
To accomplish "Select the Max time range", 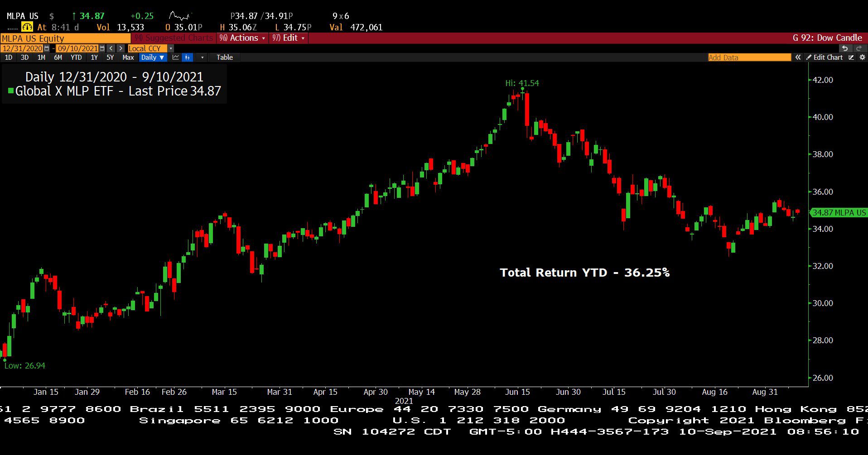I will [x=128, y=57].
